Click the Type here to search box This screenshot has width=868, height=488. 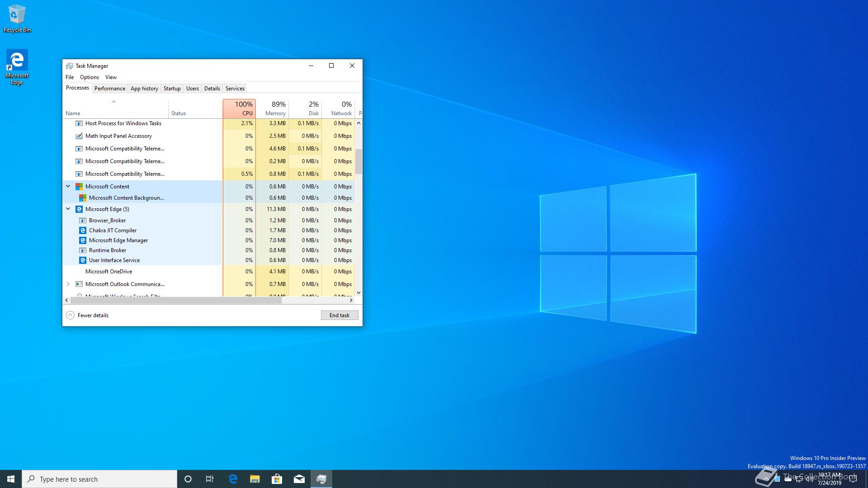99,479
